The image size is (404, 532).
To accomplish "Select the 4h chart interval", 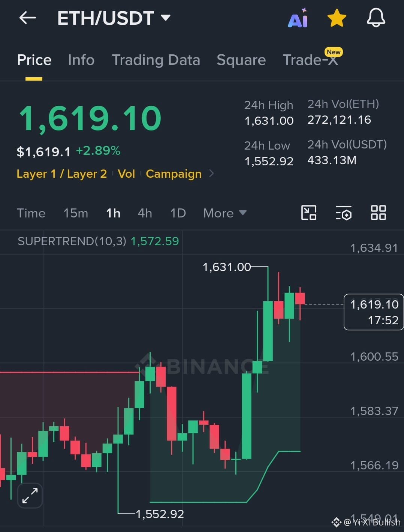I will [145, 213].
